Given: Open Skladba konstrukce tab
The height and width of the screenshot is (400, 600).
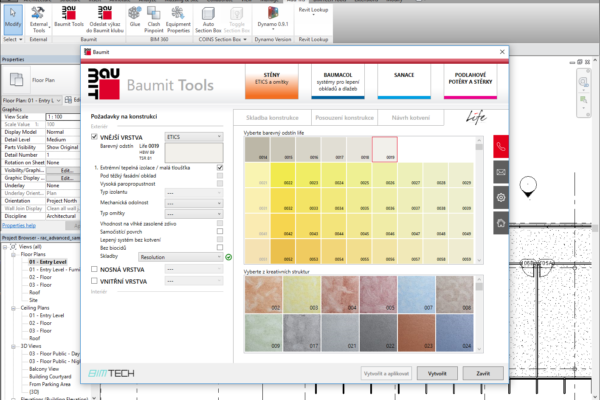Looking at the screenshot, I should (272, 118).
